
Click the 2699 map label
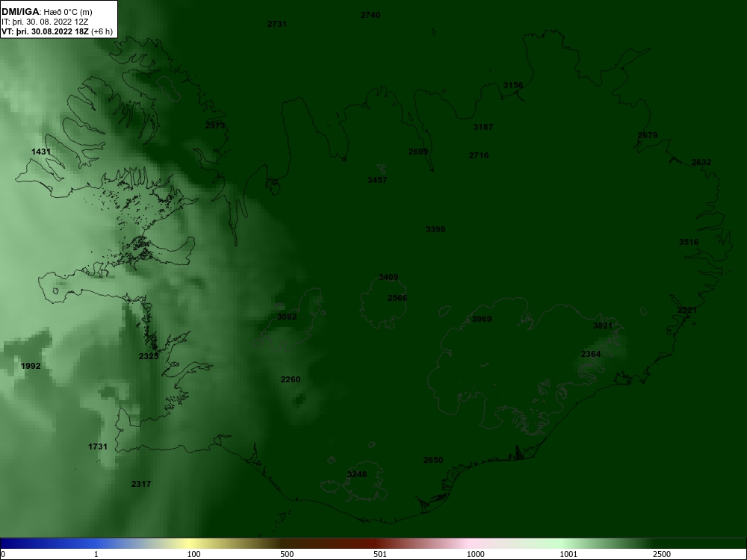point(418,152)
